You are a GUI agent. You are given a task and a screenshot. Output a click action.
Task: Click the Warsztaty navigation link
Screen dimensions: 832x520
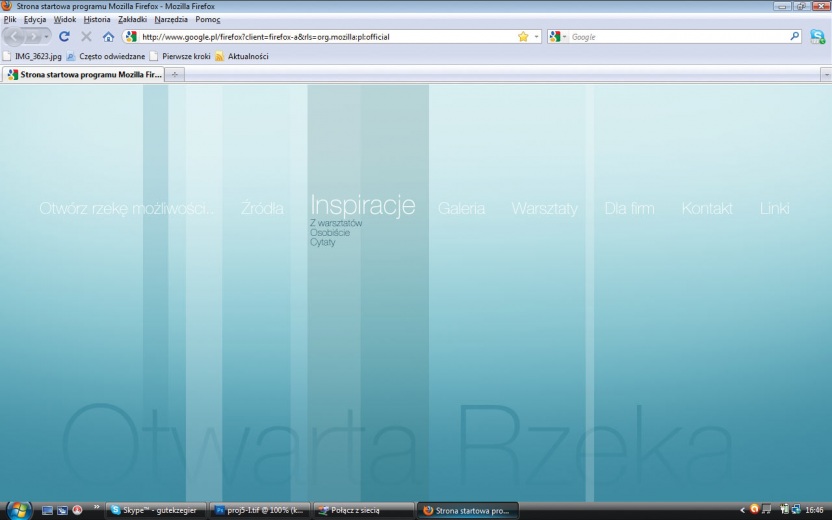point(544,209)
